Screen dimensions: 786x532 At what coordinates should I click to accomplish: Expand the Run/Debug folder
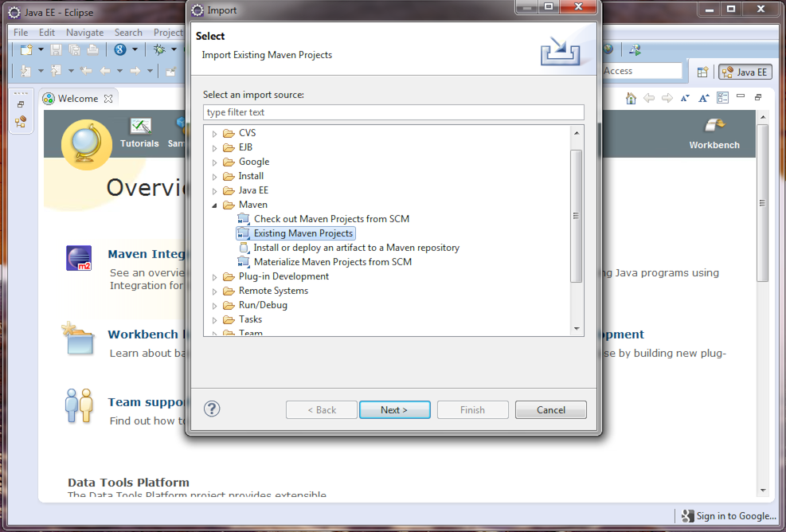click(x=214, y=306)
